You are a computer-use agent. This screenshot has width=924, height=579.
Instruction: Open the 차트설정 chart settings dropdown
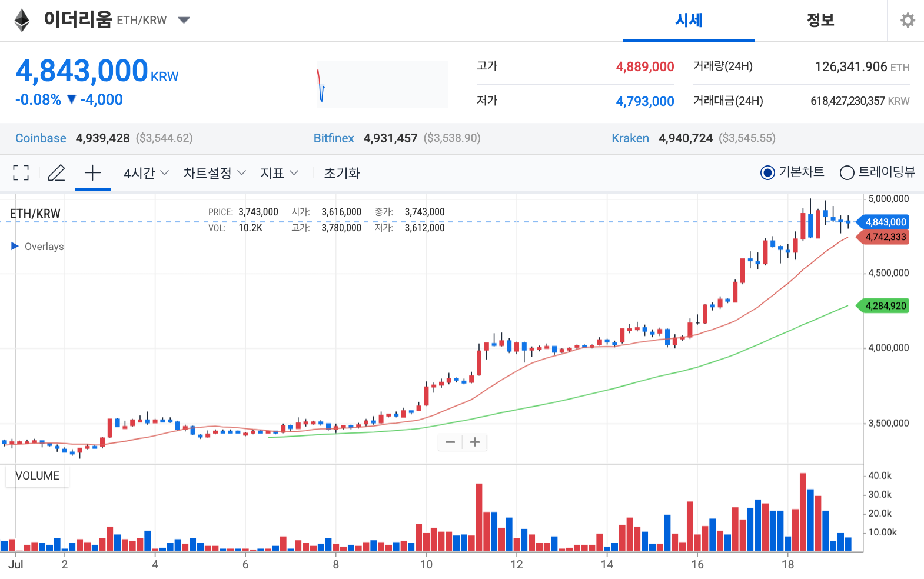[x=214, y=173]
